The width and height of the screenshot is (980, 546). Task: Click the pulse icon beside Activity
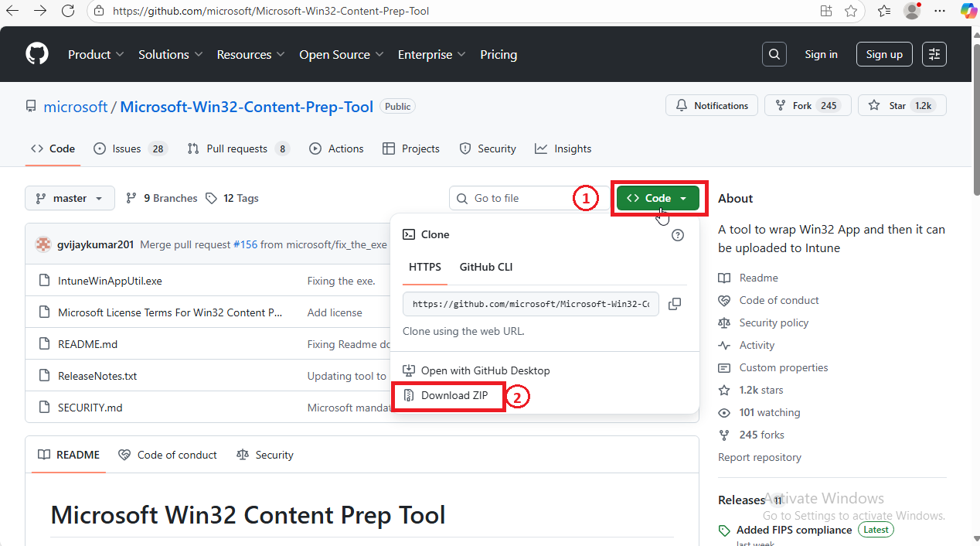[724, 345]
